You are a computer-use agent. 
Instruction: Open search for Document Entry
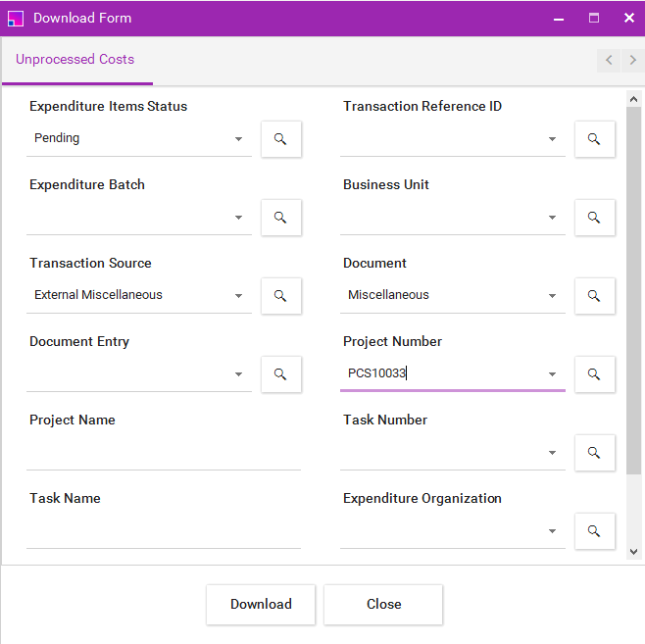click(x=281, y=374)
